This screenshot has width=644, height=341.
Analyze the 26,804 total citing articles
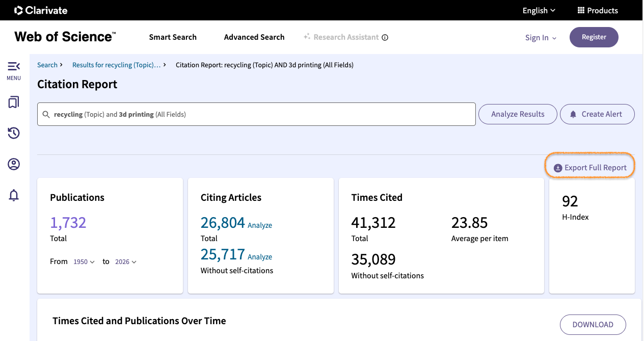pyautogui.click(x=260, y=225)
